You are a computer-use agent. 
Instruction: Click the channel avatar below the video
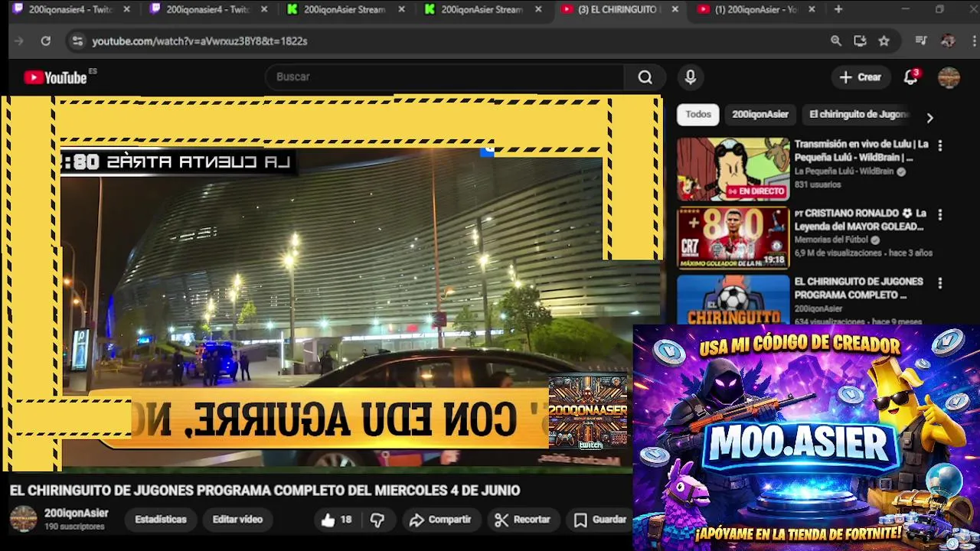coord(23,519)
